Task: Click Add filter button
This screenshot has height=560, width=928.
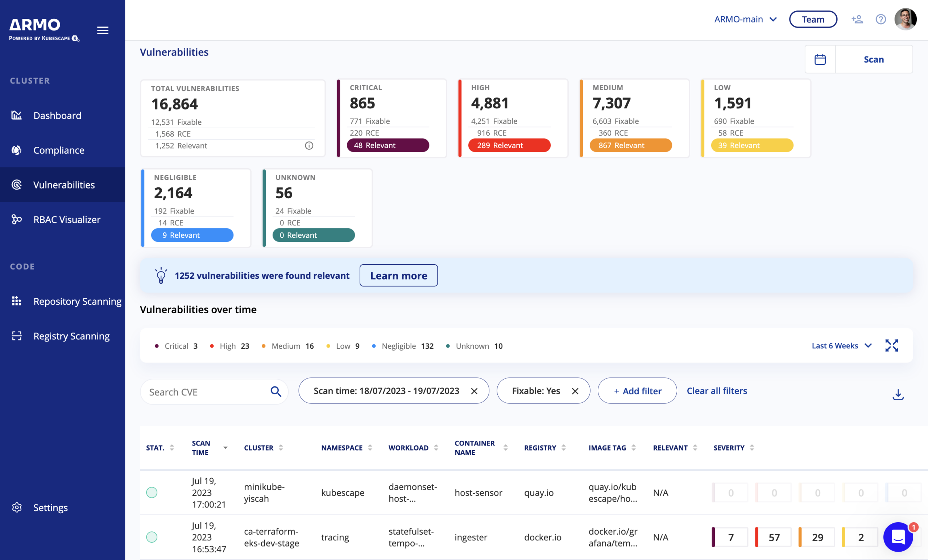Action: coord(637,391)
